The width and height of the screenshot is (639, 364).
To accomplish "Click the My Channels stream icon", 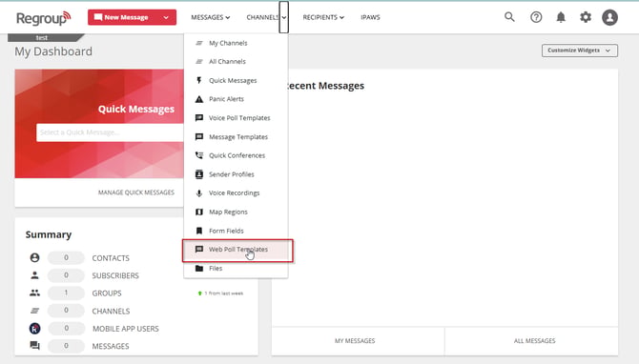I will pos(199,43).
